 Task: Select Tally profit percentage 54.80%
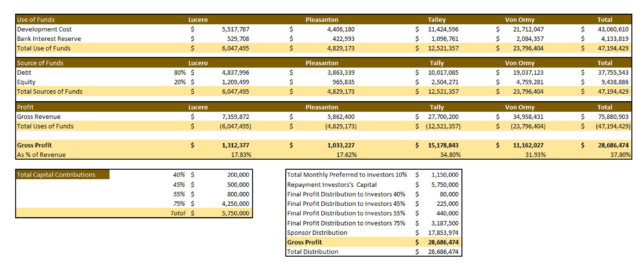[x=450, y=155]
